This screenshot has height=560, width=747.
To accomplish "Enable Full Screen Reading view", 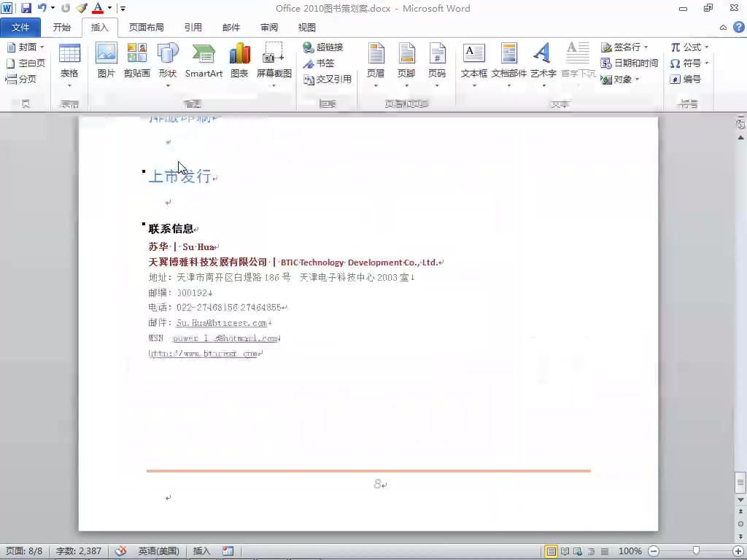I will 564,551.
